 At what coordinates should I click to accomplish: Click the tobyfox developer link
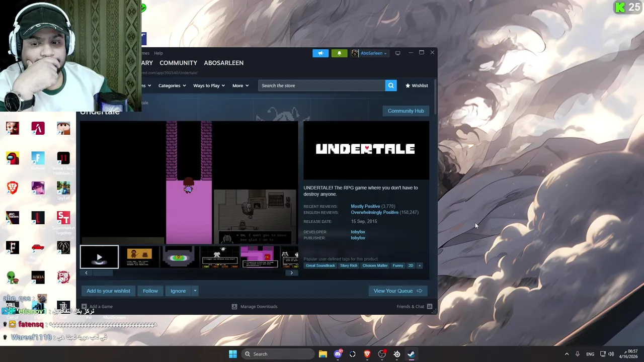[x=358, y=232]
